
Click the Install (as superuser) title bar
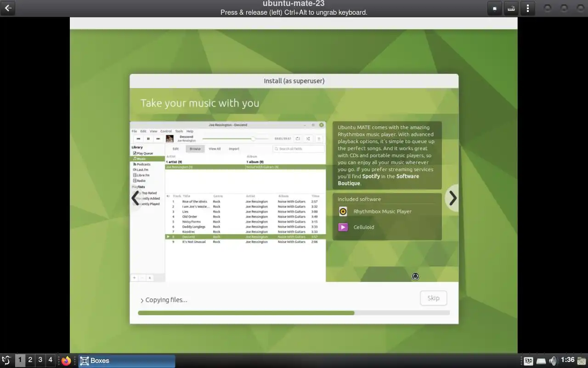point(294,81)
